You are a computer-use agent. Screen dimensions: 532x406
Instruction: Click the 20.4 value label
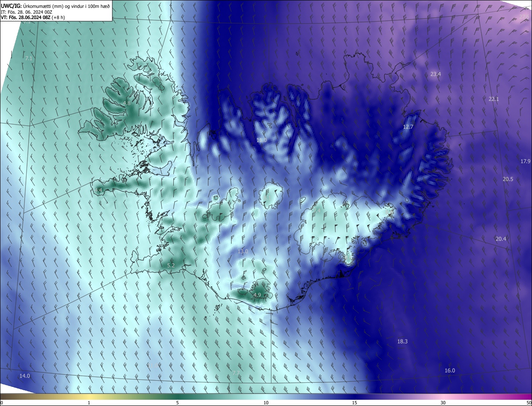pos(501,239)
